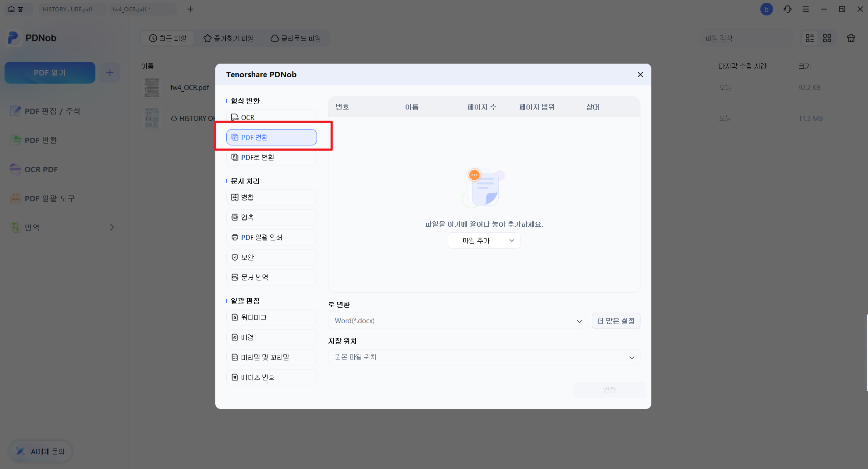Open fw4_OCR.pdf file thumbnail
Screen dimensions: 868x469
click(152, 88)
